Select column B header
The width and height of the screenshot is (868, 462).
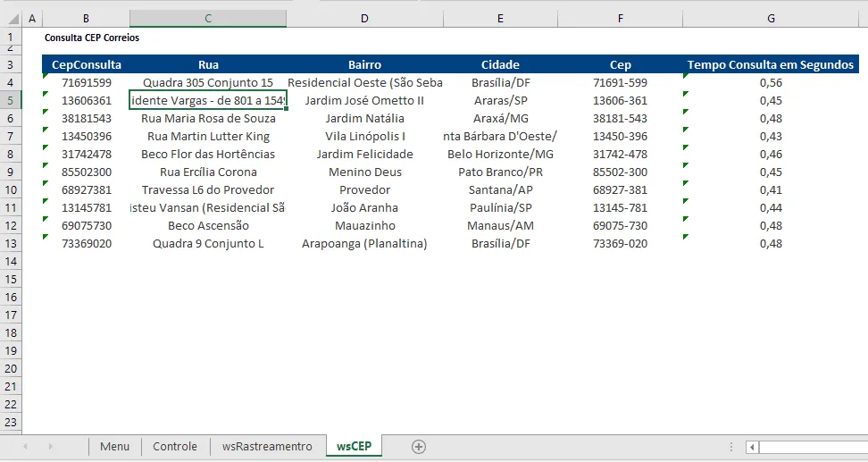point(86,19)
